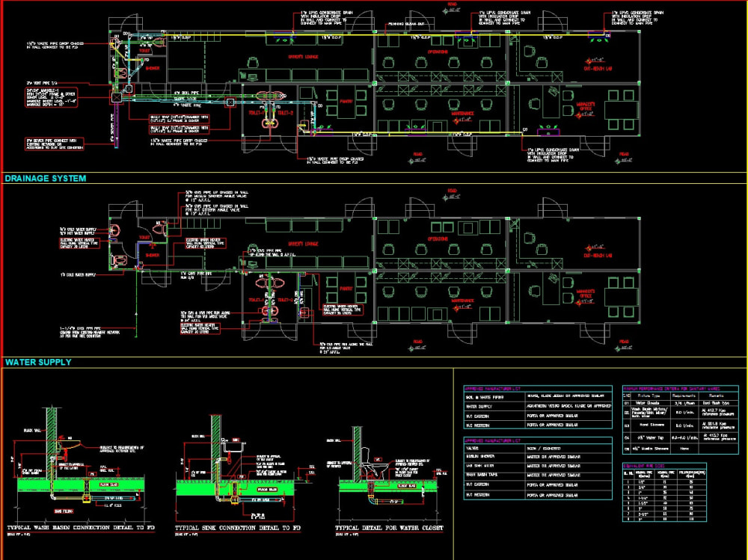Select the MUSLIN SHOWER row in the manufacturer list
The image size is (748, 560).
pos(538,457)
